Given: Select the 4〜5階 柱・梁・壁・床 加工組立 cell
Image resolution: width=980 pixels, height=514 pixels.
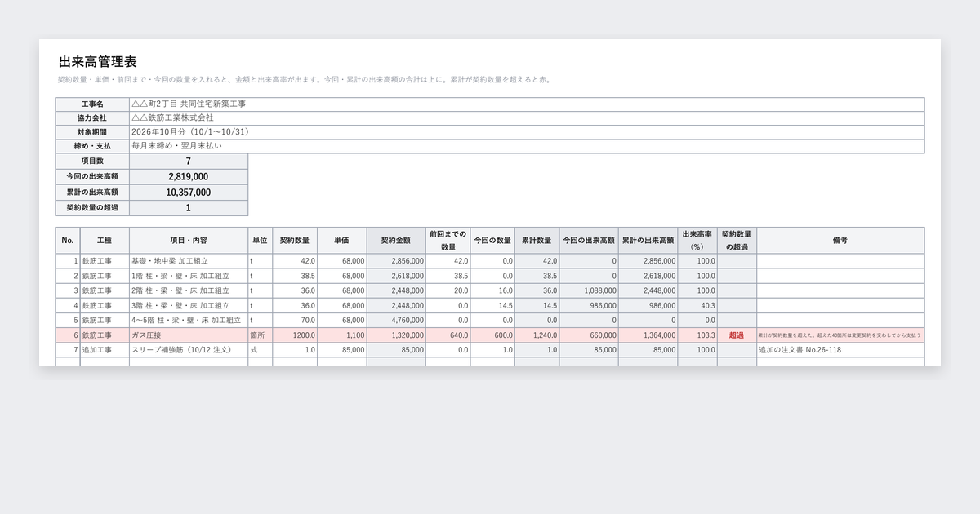Looking at the screenshot, I should [189, 320].
